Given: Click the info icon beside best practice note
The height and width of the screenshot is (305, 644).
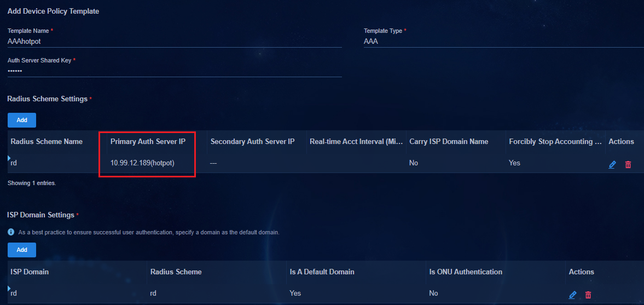Looking at the screenshot, I should tap(11, 232).
